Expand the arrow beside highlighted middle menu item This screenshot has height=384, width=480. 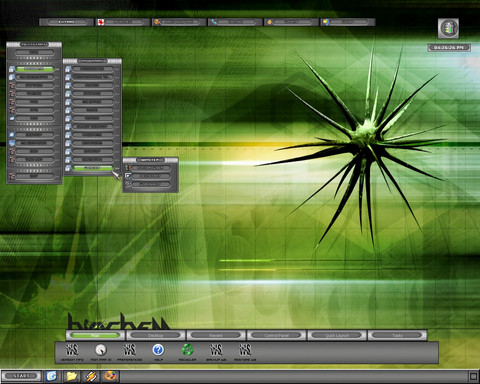point(117,168)
